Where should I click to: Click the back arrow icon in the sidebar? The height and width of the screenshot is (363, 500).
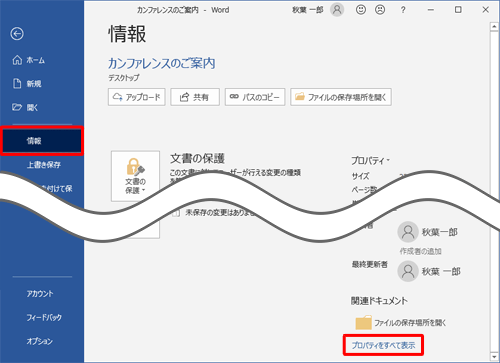[17, 34]
